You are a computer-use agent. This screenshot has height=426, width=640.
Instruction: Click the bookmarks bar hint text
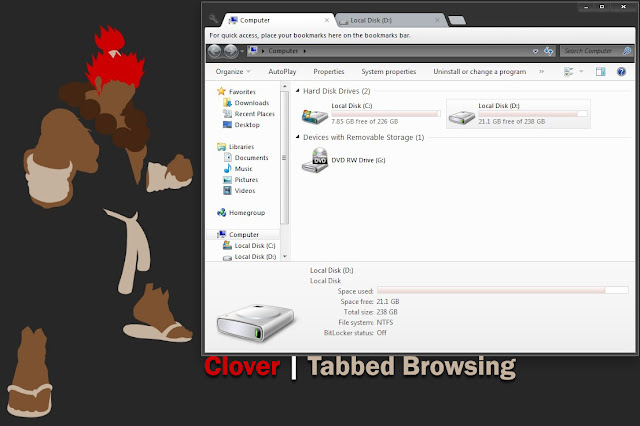point(310,36)
